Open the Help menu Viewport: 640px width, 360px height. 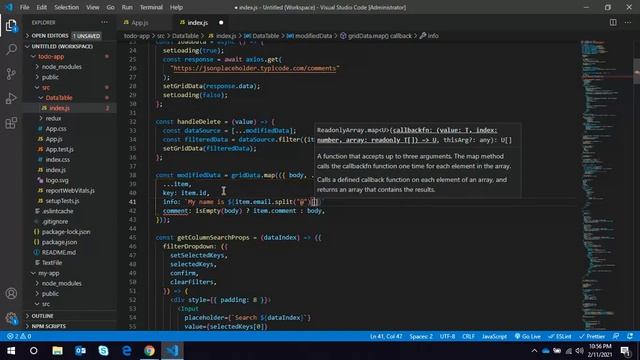176,7
